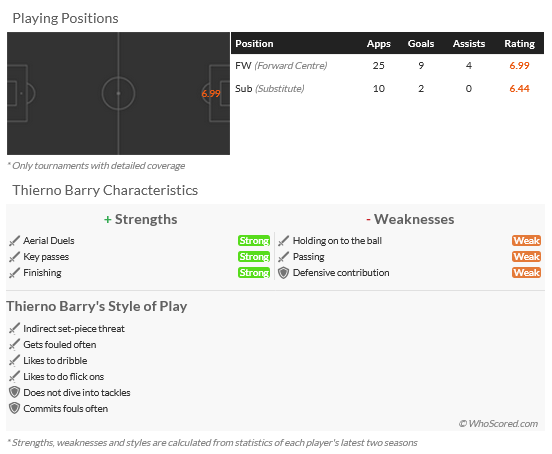Click the sword icon next to Indirect set-piece threat
Viewport: 552px width, 454px height.
(14, 329)
